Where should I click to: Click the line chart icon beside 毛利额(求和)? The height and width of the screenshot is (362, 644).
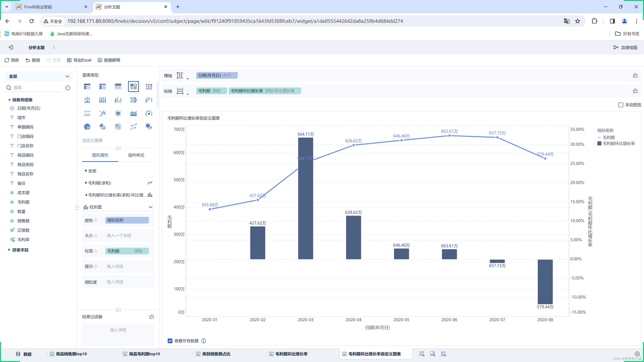pos(150,183)
